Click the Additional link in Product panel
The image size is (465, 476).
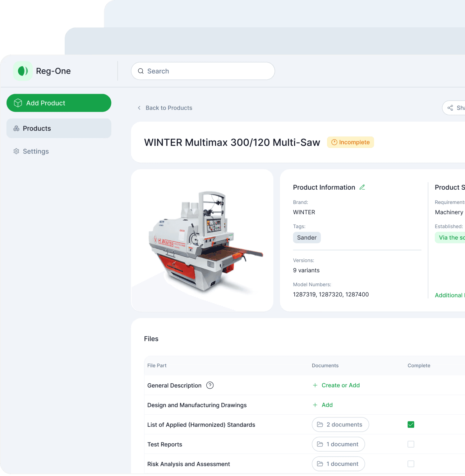coord(450,295)
